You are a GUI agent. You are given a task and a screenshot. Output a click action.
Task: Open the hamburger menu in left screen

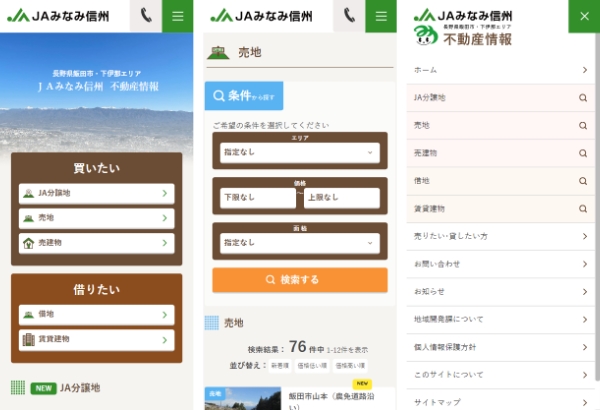(178, 16)
